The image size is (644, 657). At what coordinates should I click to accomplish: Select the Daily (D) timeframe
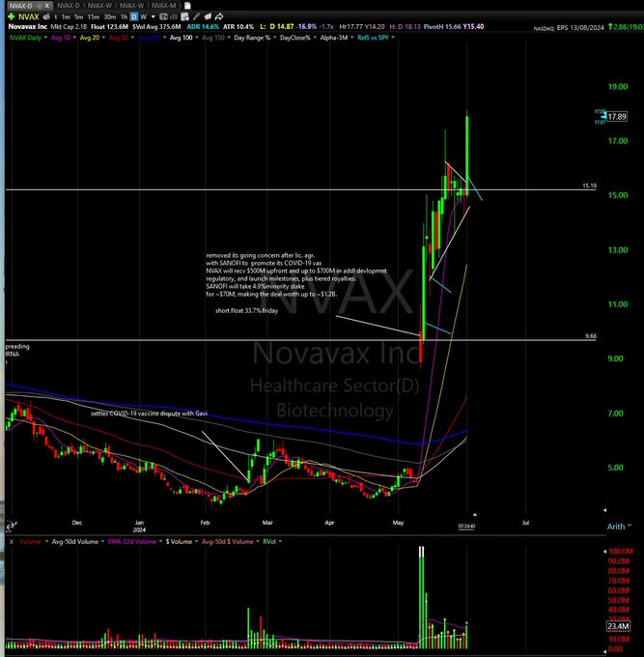pos(134,16)
